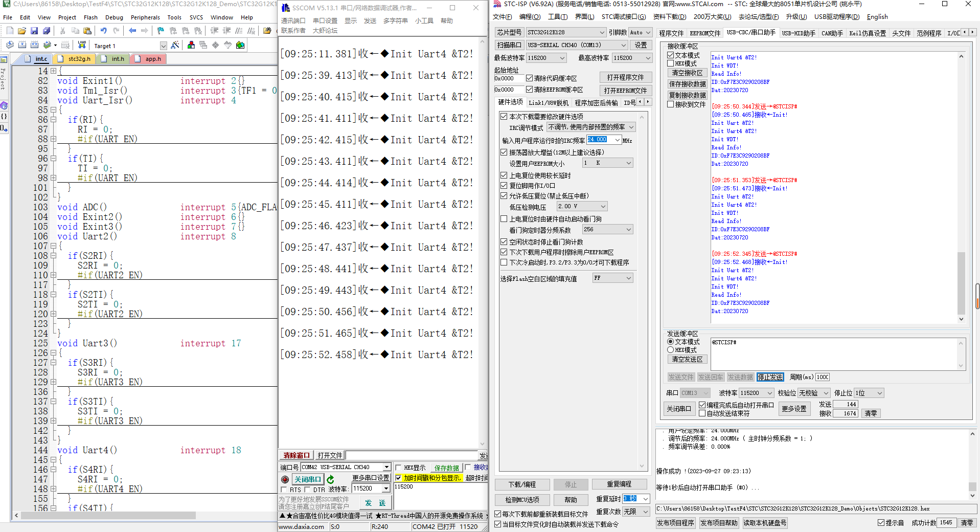Toggle 加时间戳和分包显示 checkbox in SSCOM
This screenshot has width=980, height=532.
point(399,478)
